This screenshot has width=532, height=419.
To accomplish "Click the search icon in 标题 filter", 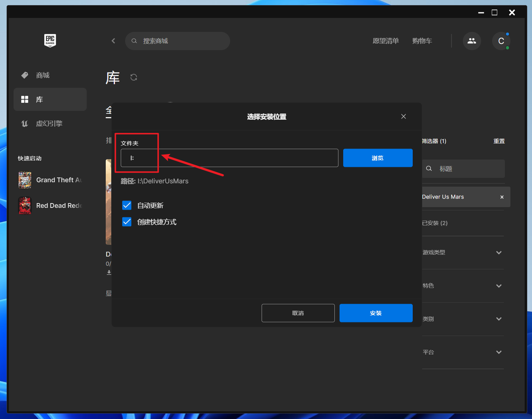I will coord(429,169).
